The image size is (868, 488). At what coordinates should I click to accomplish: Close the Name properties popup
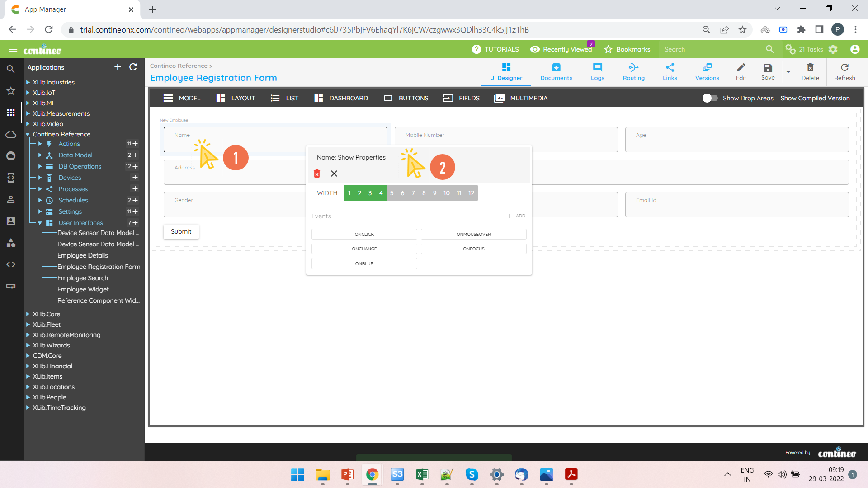pos(334,174)
